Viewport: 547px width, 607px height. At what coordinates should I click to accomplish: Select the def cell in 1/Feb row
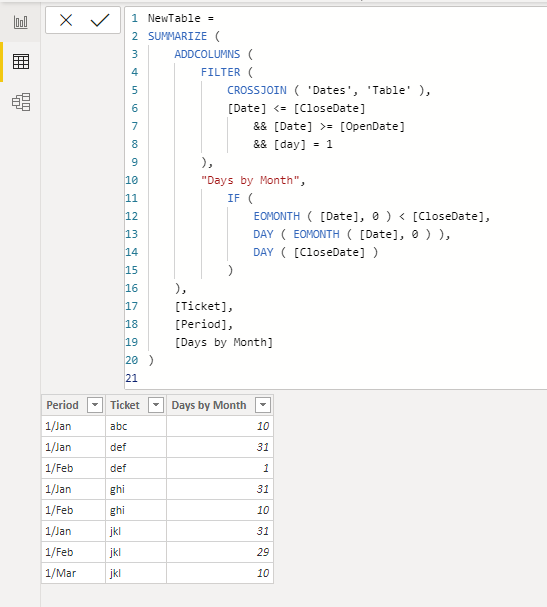pos(136,468)
